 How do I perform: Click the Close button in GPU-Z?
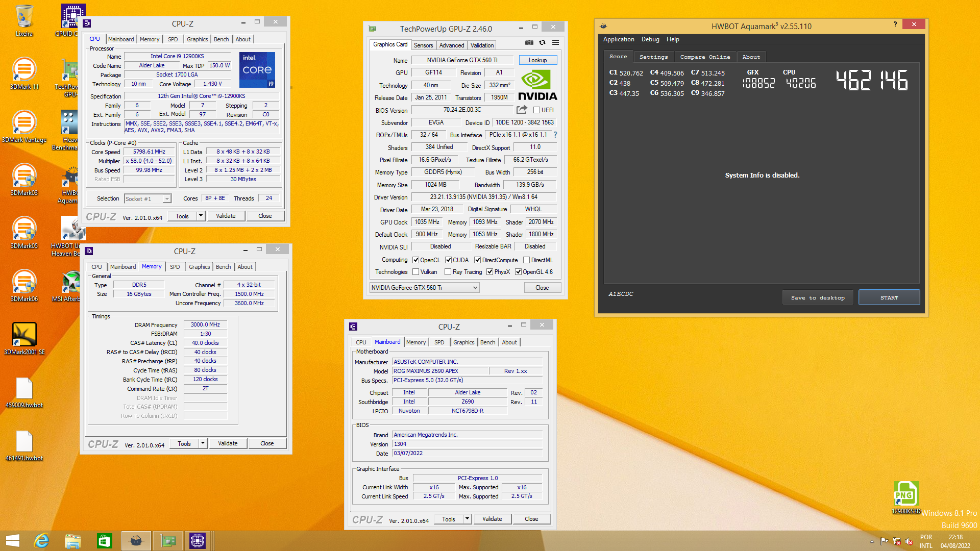(542, 288)
